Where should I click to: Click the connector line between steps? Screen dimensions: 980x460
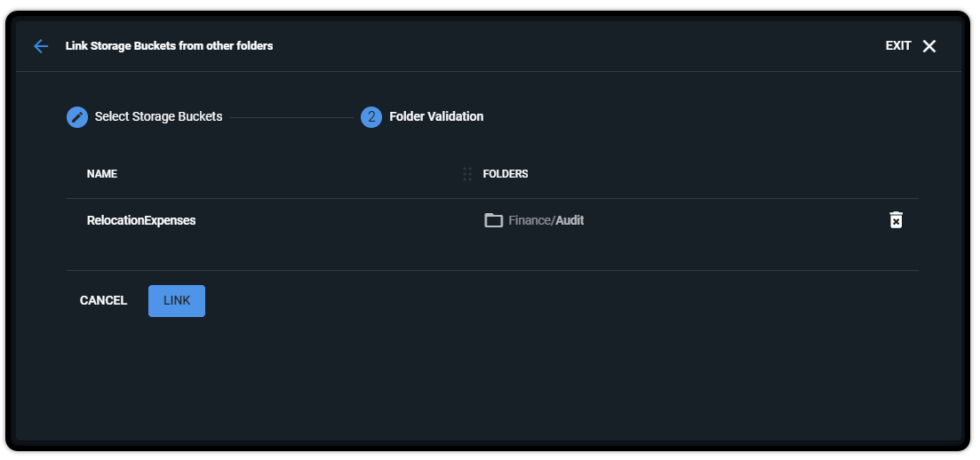click(291, 117)
